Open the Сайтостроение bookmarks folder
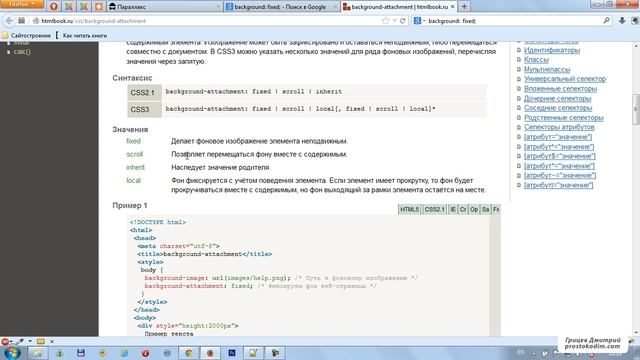640x360 pixels. pos(27,36)
